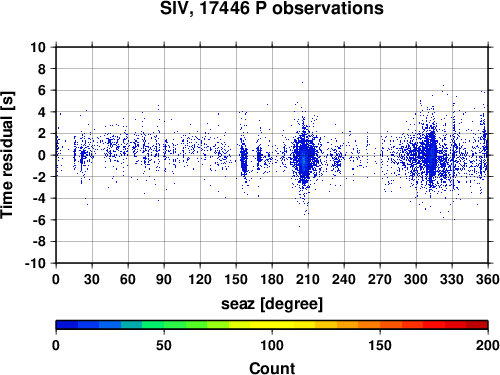
Task: Click the x-axis tick label "120"
Action: tap(200, 279)
